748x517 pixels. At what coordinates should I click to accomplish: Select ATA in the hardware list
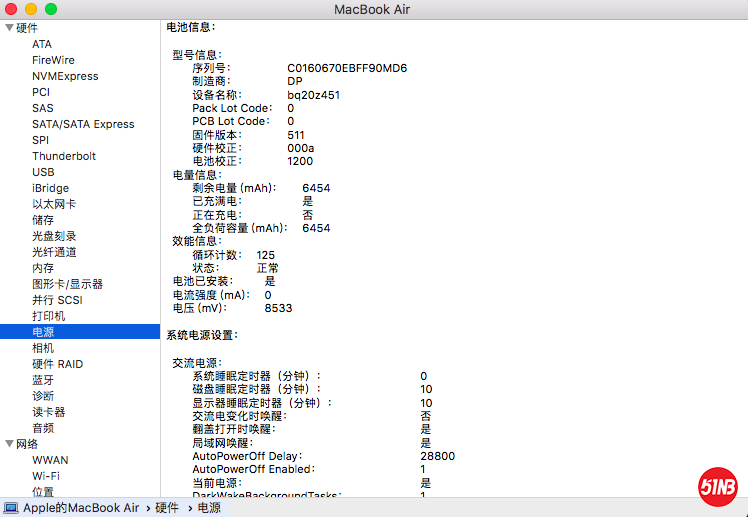click(42, 44)
